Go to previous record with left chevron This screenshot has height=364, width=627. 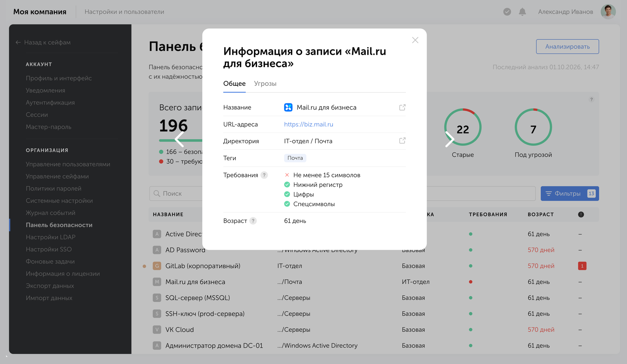pyautogui.click(x=179, y=139)
